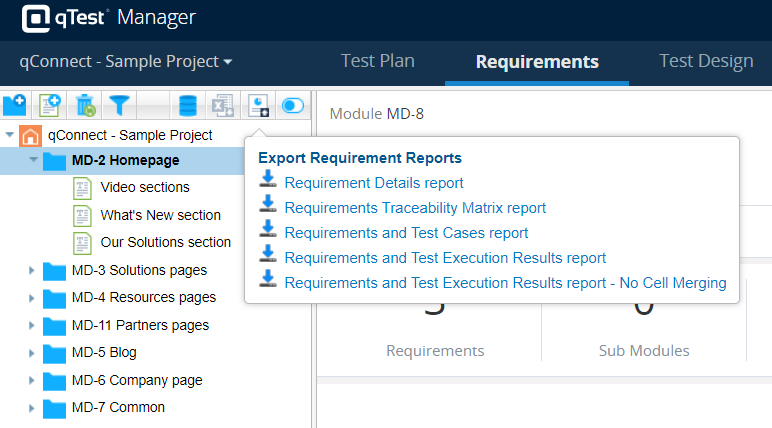
Task: Switch to the Test Design tab
Action: coord(706,61)
